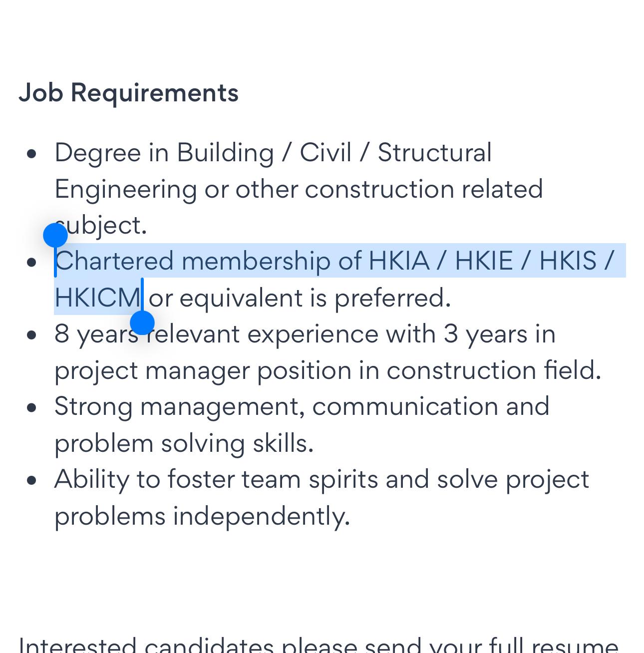The width and height of the screenshot is (644, 653).
Task: Click the word Ability
Action: coord(91,479)
